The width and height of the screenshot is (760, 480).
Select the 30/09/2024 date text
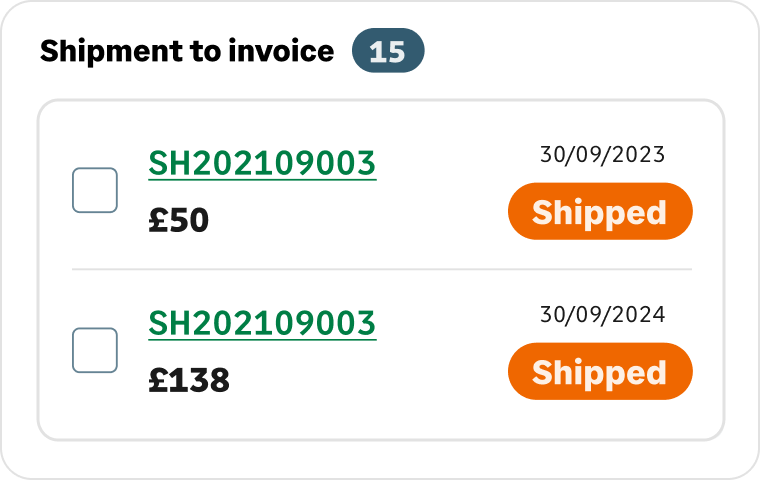(x=602, y=315)
